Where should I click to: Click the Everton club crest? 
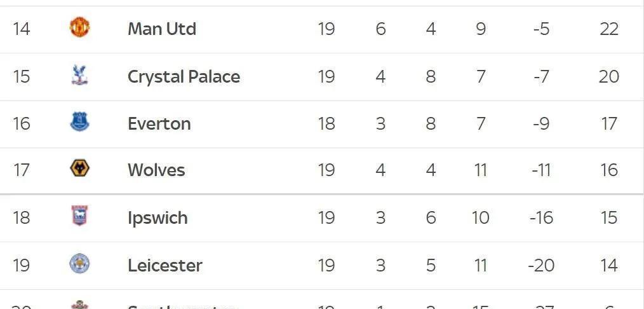(79, 122)
